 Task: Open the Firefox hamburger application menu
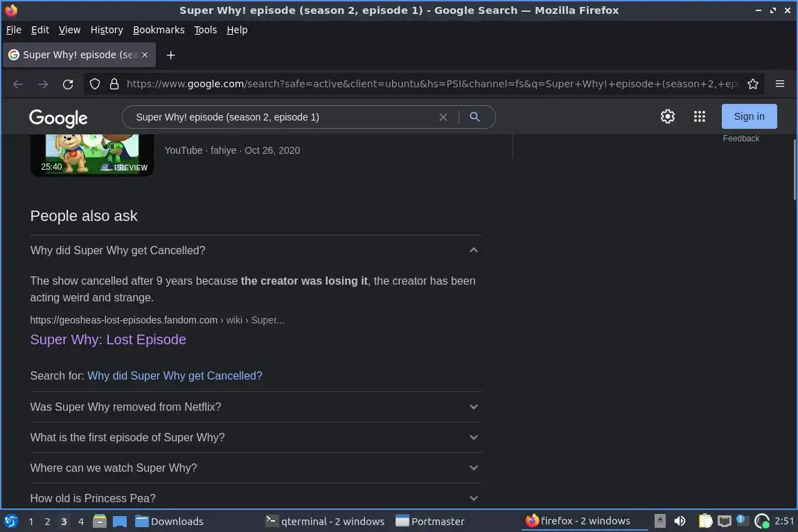click(x=780, y=84)
